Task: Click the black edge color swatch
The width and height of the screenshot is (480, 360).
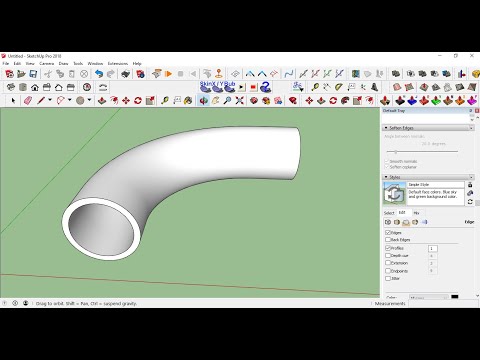Action: [455, 297]
